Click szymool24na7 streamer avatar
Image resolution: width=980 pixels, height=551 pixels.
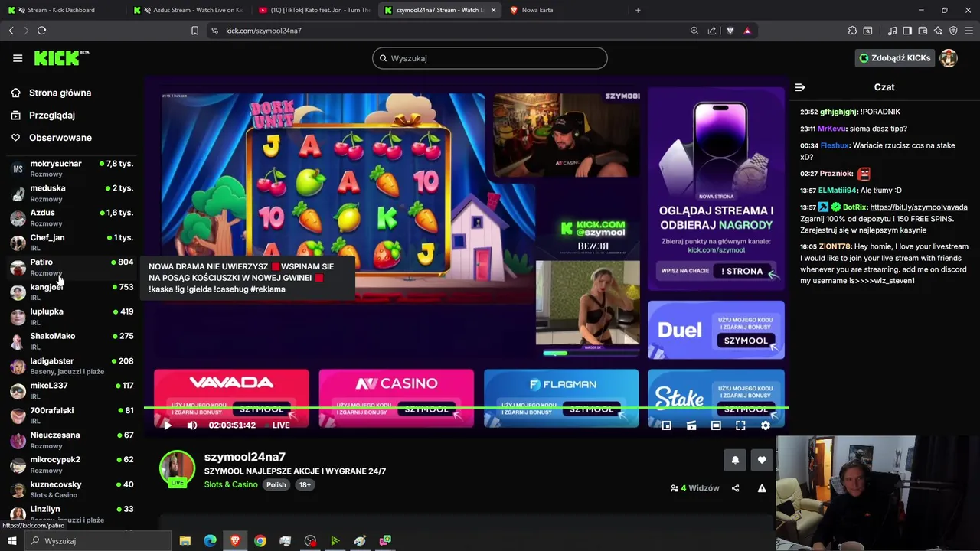[177, 468]
